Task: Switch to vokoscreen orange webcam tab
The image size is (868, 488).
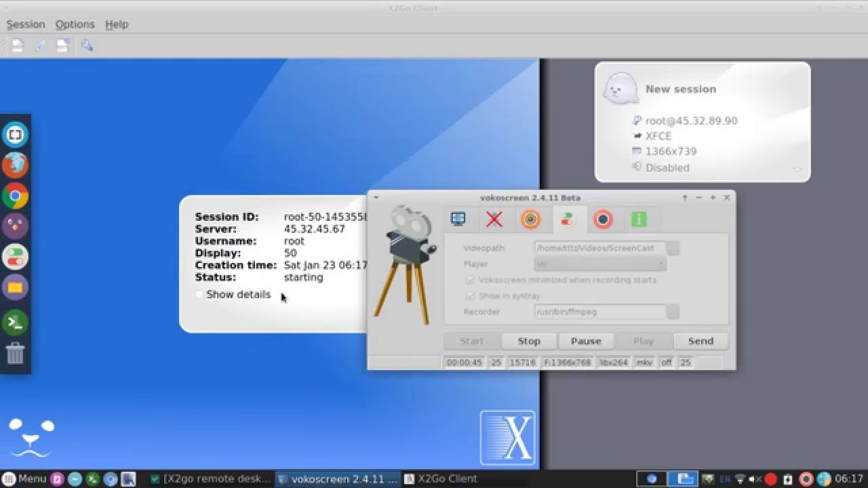Action: coord(530,220)
